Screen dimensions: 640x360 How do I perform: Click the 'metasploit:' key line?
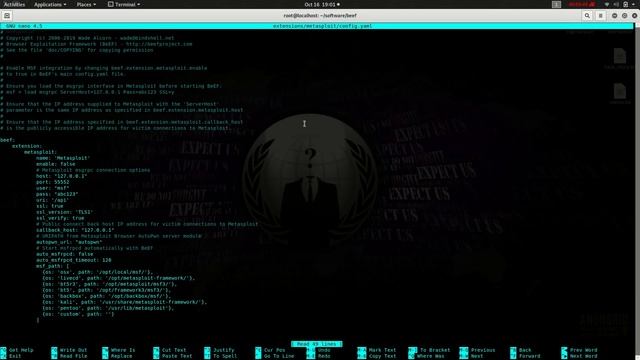point(40,152)
